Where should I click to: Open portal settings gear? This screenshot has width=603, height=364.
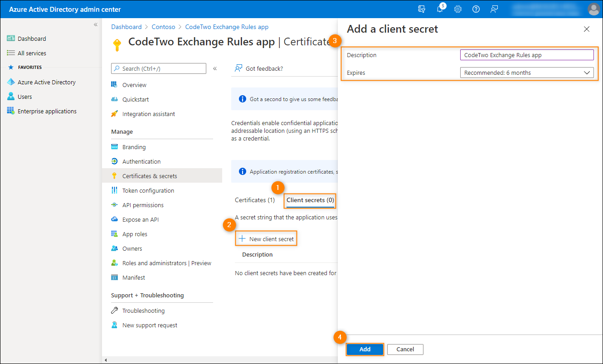pos(458,9)
